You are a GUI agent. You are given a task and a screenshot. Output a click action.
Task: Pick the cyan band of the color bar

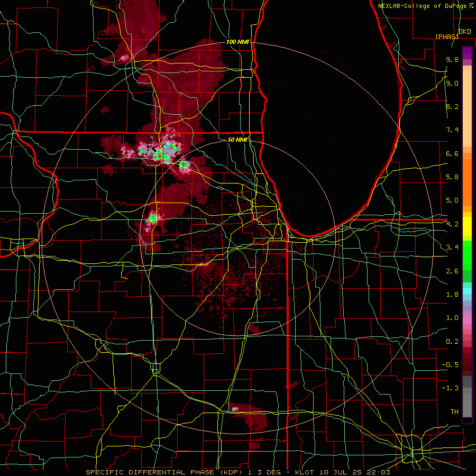[x=467, y=291]
